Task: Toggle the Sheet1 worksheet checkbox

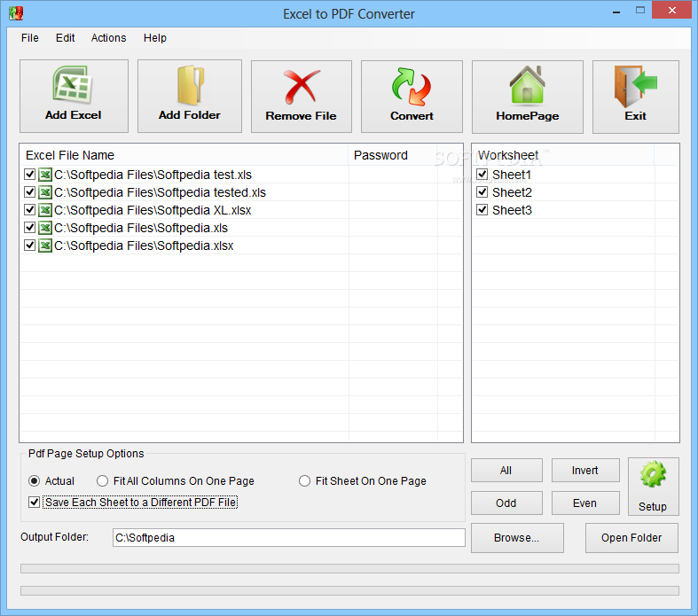Action: (x=482, y=174)
